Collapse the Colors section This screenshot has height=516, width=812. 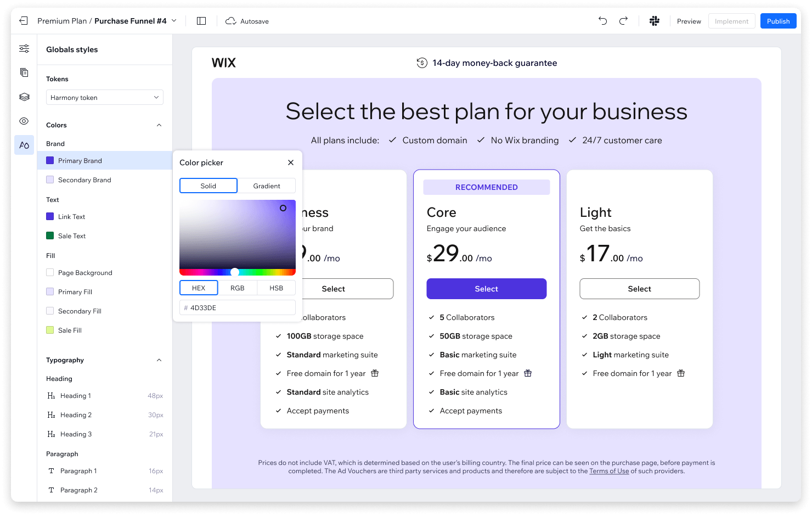click(x=159, y=125)
